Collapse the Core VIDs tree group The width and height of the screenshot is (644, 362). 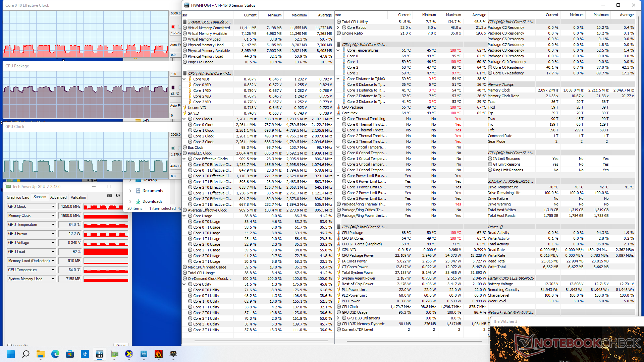pyautogui.click(x=184, y=79)
